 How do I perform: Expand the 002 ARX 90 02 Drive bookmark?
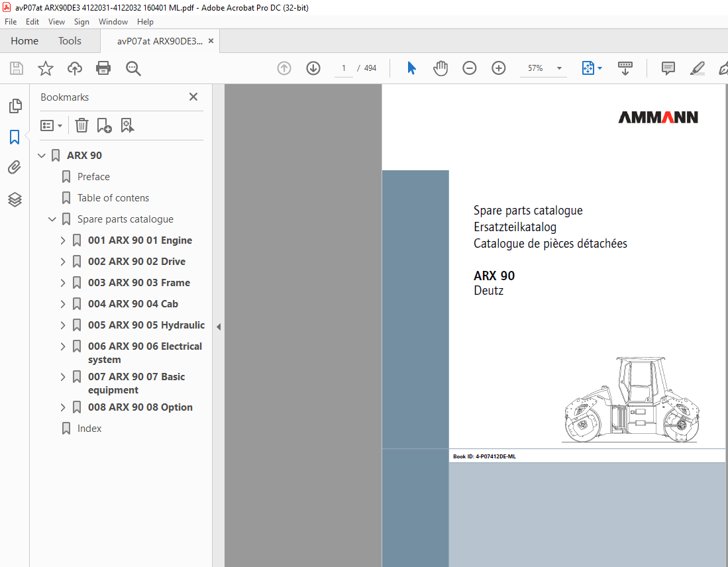[x=63, y=262]
